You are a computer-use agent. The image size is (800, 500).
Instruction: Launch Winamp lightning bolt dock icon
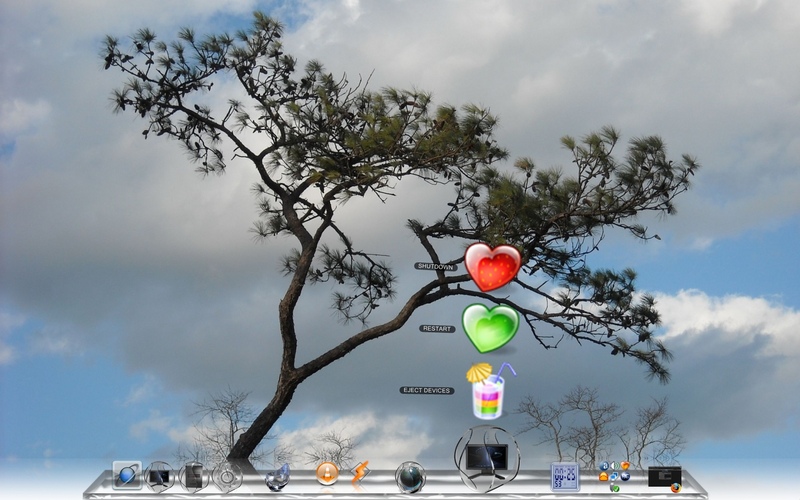360,473
